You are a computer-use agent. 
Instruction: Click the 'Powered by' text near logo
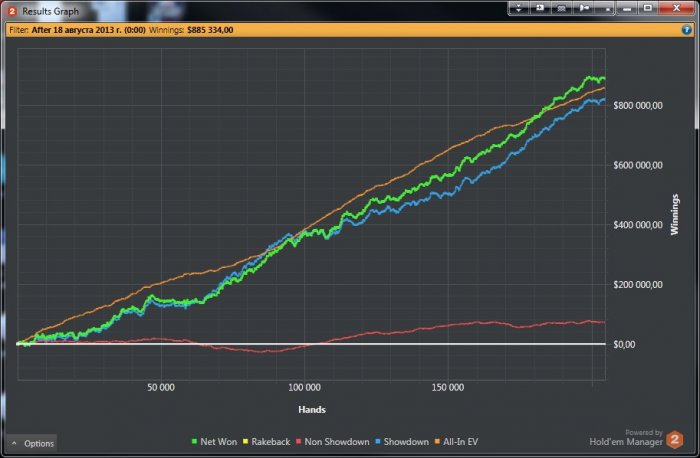coord(644,432)
